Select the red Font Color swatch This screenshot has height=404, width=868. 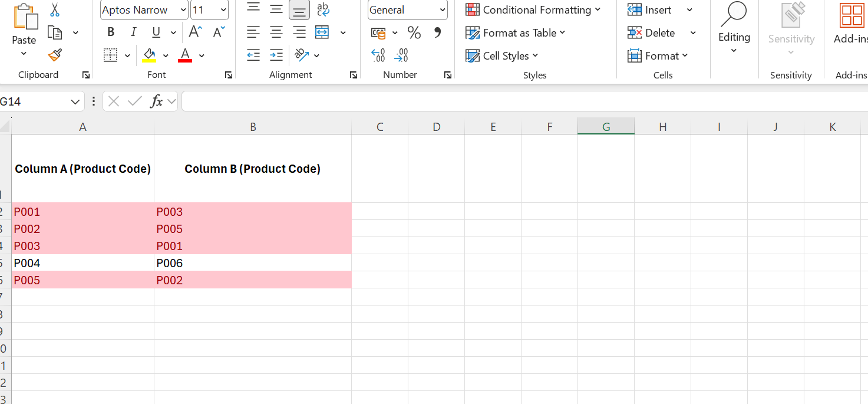[184, 54]
